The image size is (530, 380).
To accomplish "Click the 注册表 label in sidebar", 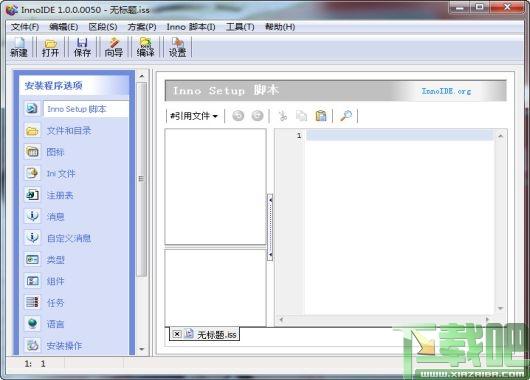I will click(60, 195).
